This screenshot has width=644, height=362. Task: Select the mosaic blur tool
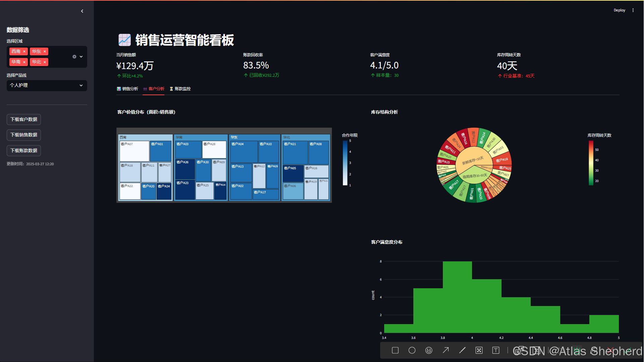point(479,350)
